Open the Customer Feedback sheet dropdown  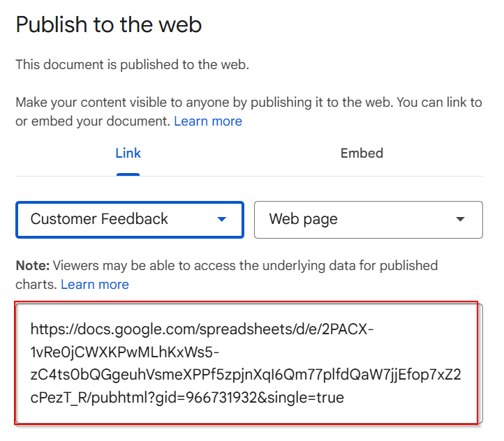(130, 220)
